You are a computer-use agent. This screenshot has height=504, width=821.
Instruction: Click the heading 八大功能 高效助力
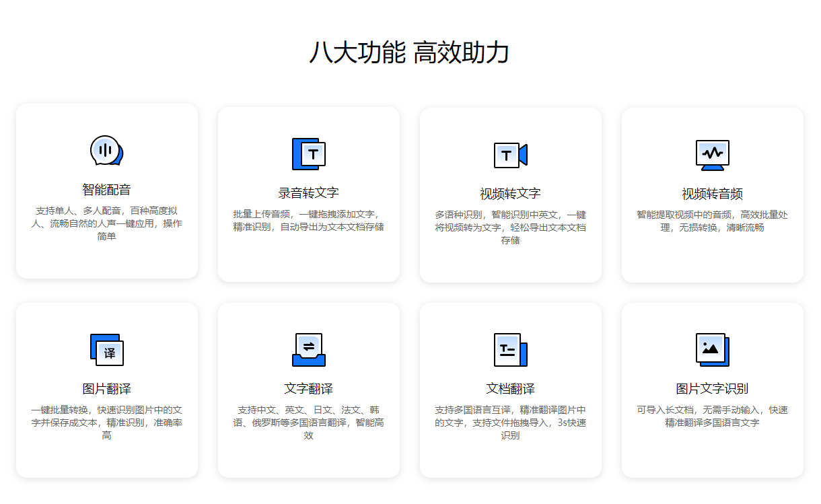coord(409,52)
